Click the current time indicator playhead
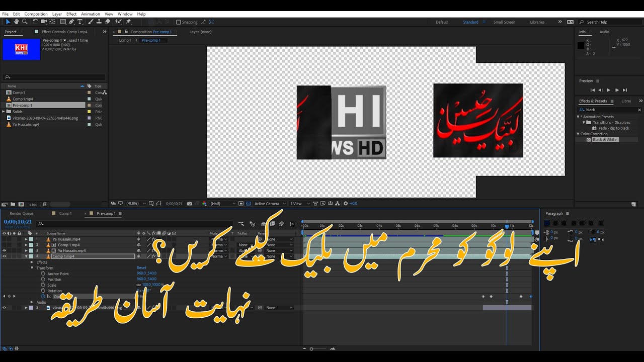This screenshot has height=362, width=644. [x=507, y=226]
